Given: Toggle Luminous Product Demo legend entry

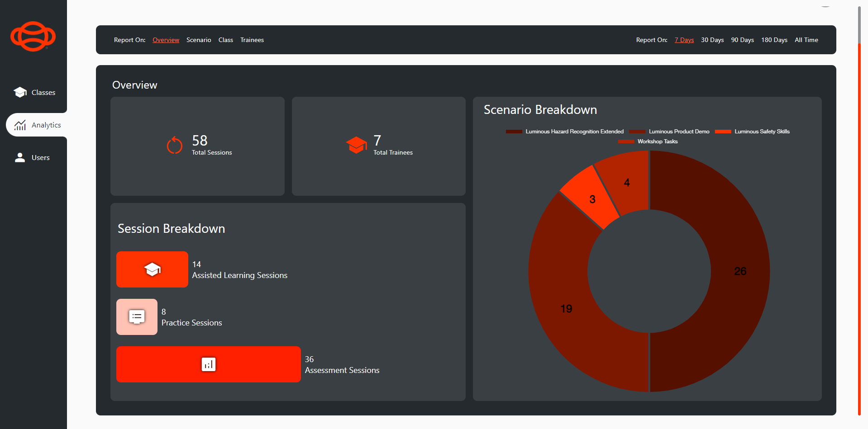Looking at the screenshot, I should pos(670,132).
